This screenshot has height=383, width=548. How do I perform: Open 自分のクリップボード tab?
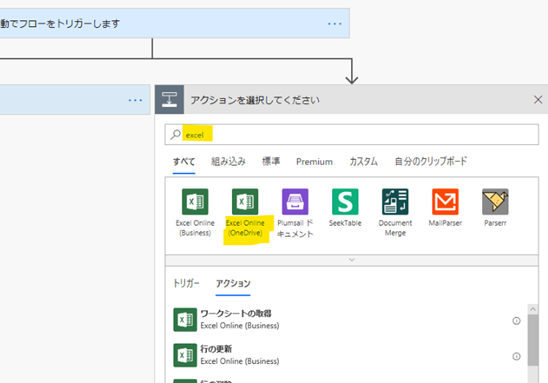(431, 161)
